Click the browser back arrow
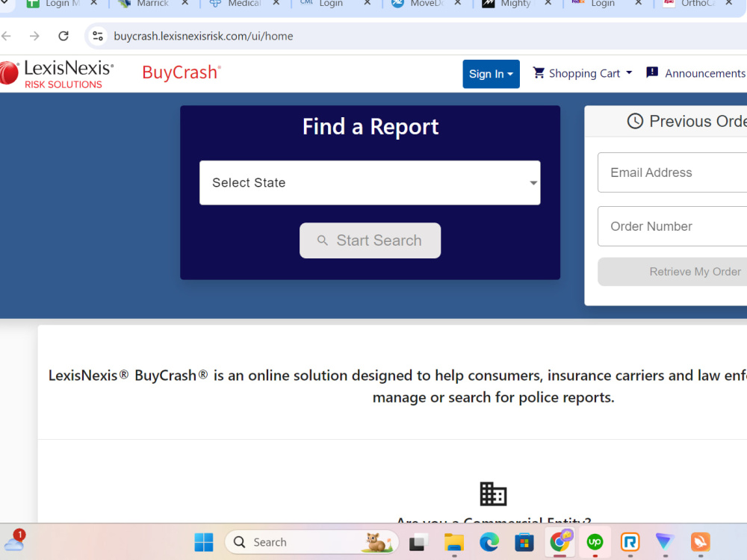Viewport: 747px width, 560px height. click(x=6, y=36)
